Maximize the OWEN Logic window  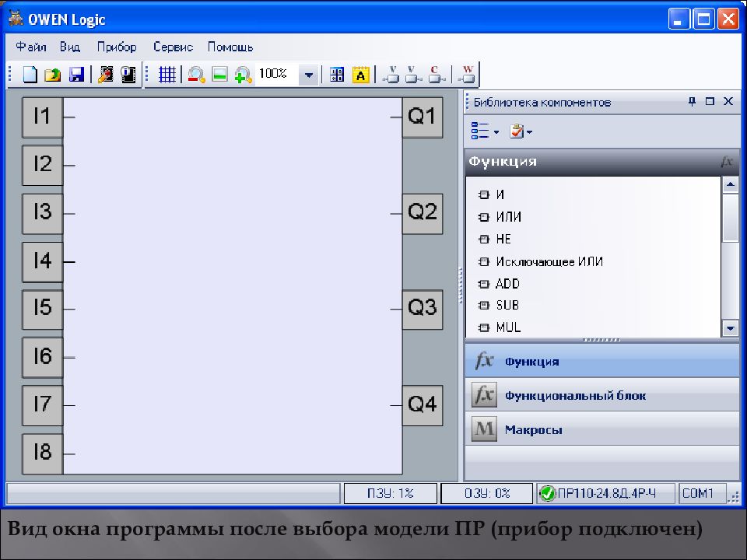[x=703, y=19]
